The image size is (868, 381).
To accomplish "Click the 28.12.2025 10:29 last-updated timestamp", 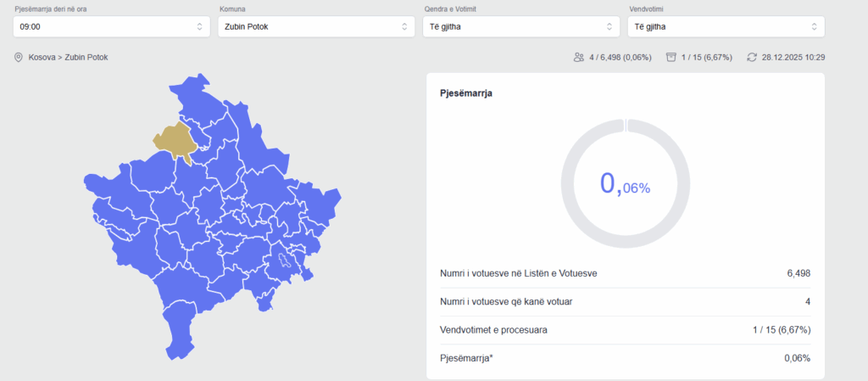I will (793, 58).
